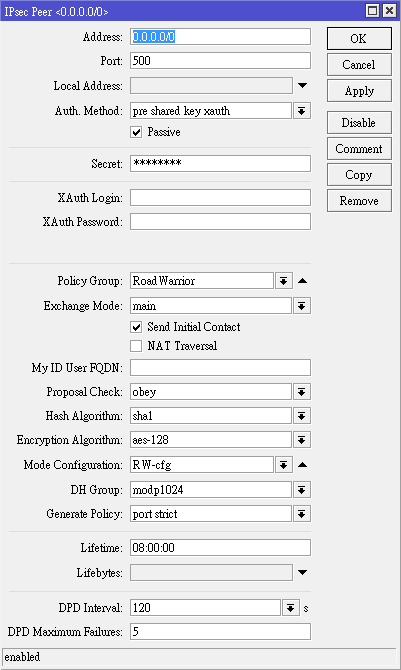This screenshot has width=401, height=670.
Task: Open the Exchange Mode dropdown
Action: click(x=301, y=306)
